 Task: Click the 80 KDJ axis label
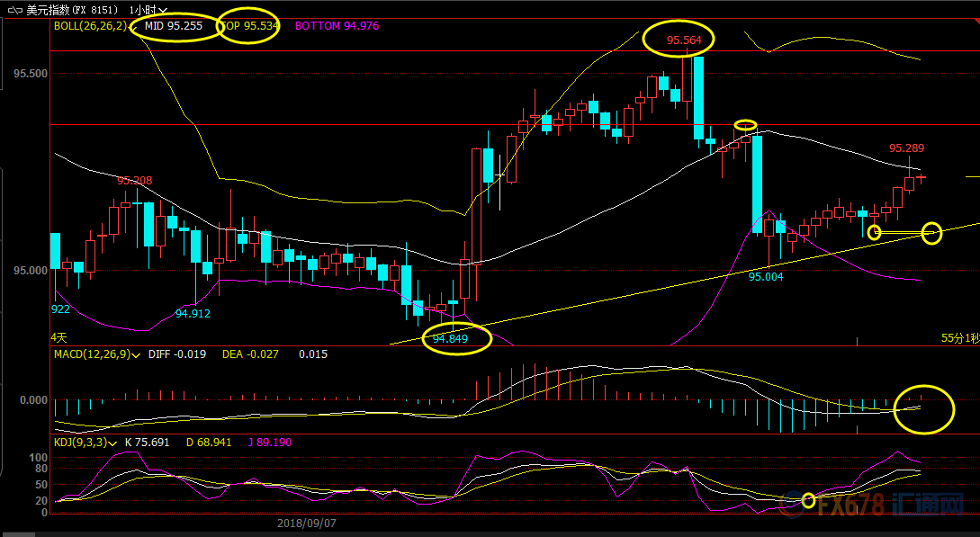click(41, 469)
